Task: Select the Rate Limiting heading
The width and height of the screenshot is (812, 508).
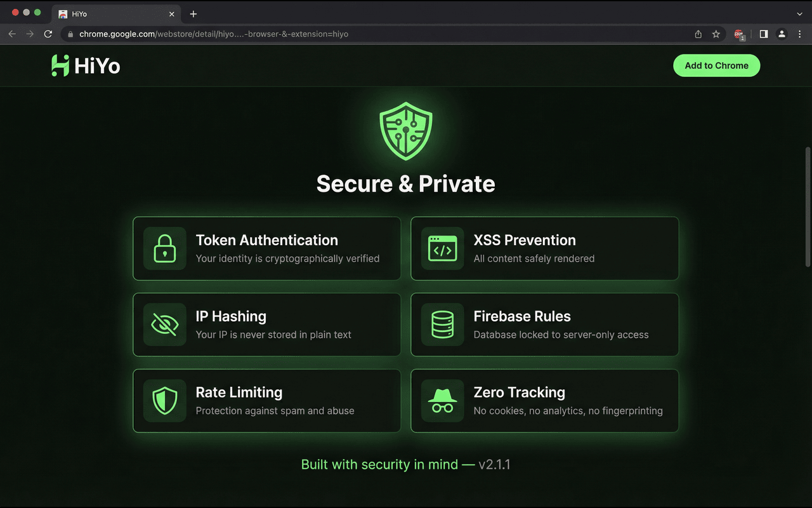Action: [239, 392]
